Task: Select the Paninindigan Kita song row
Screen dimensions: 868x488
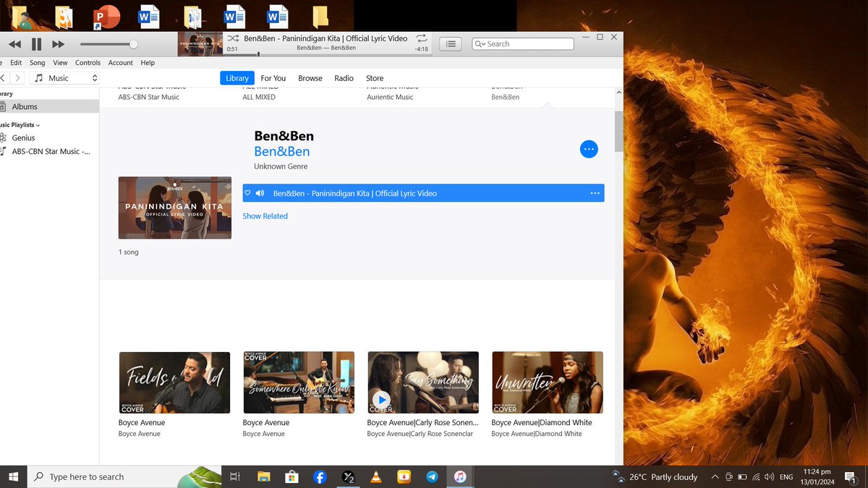Action: coord(423,193)
